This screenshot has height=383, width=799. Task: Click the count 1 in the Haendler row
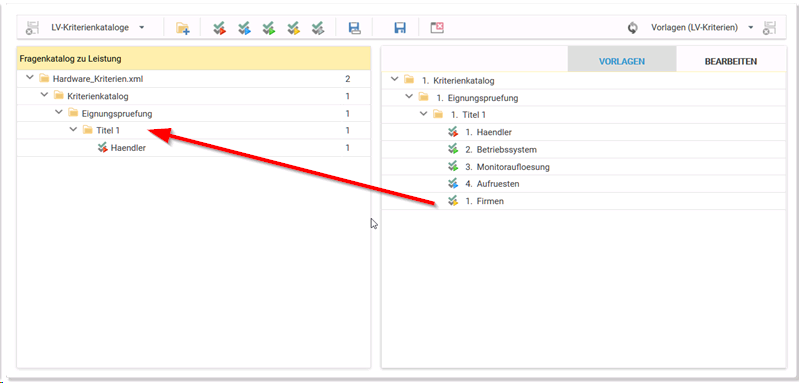pyautogui.click(x=348, y=148)
